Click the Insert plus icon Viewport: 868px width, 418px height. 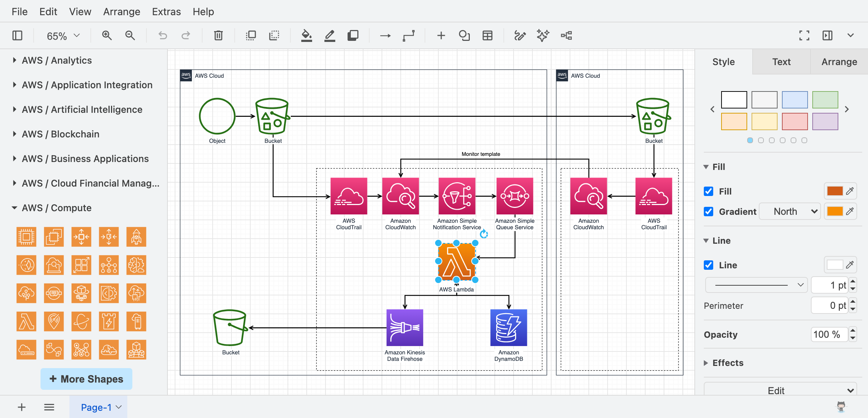tap(441, 35)
